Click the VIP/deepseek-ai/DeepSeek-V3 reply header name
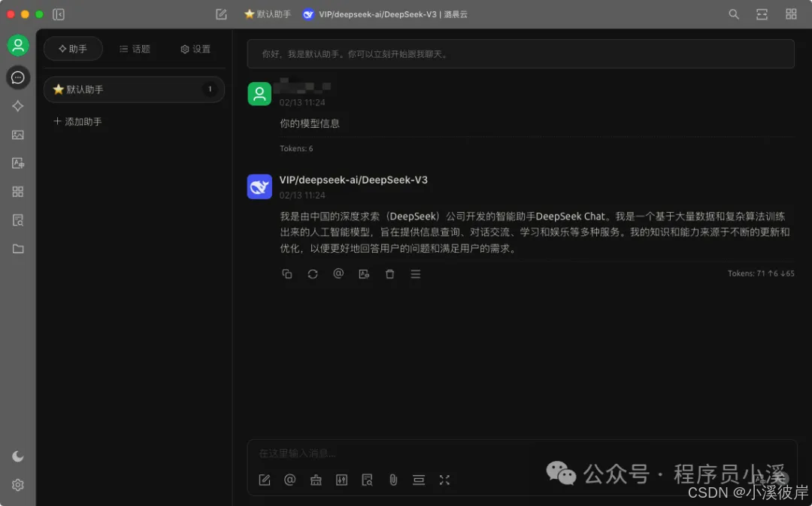This screenshot has width=812, height=506. point(353,180)
